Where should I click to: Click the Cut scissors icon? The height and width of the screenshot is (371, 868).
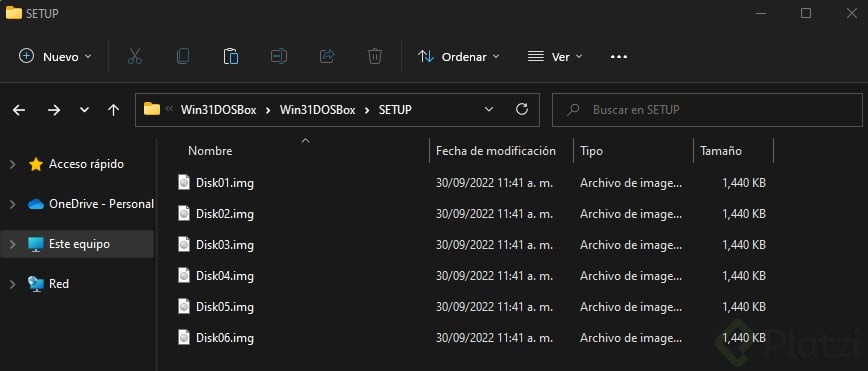(x=135, y=56)
